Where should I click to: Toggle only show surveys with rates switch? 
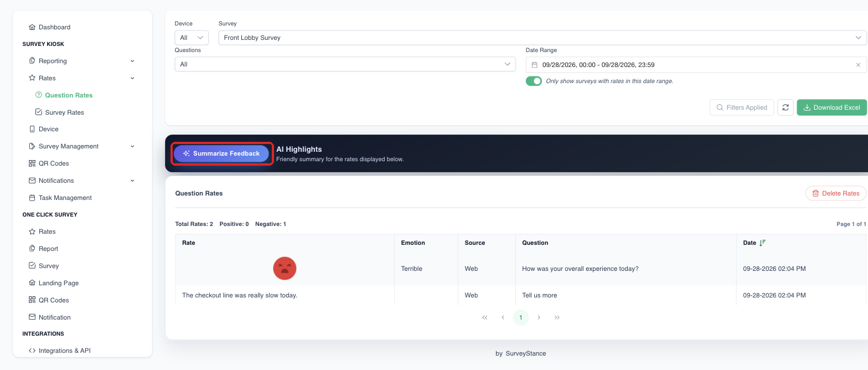tap(534, 81)
